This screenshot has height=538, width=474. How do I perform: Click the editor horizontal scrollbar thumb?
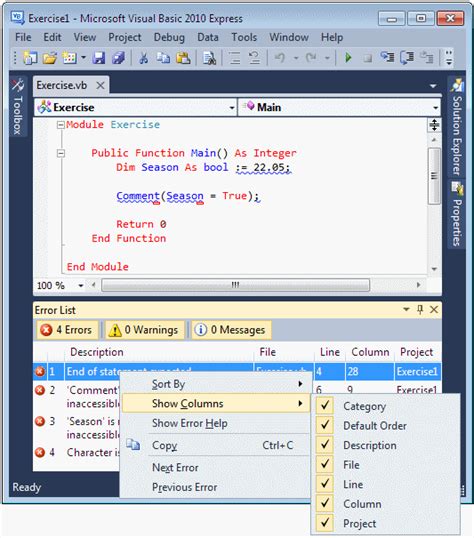click(x=235, y=285)
